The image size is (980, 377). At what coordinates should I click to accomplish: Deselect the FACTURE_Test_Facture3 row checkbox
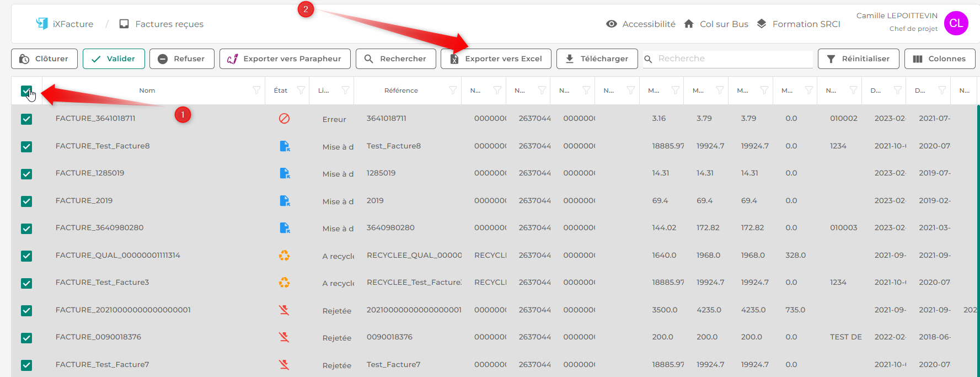pyautogui.click(x=26, y=283)
